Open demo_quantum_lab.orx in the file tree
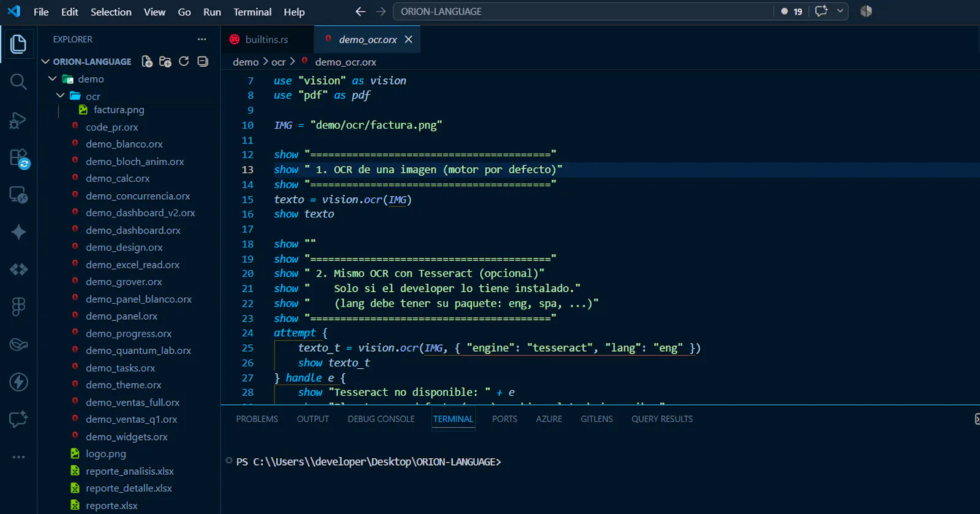The width and height of the screenshot is (980, 514). 138,350
